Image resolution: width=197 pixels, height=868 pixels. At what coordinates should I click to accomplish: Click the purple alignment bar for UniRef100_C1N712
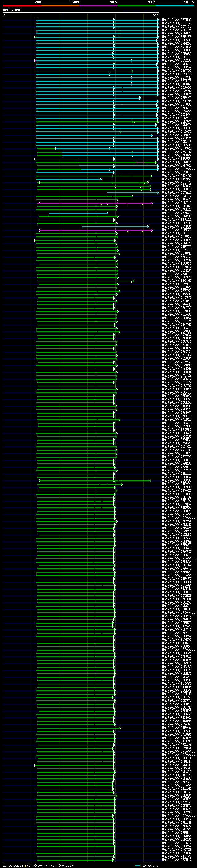[x=94, y=203]
